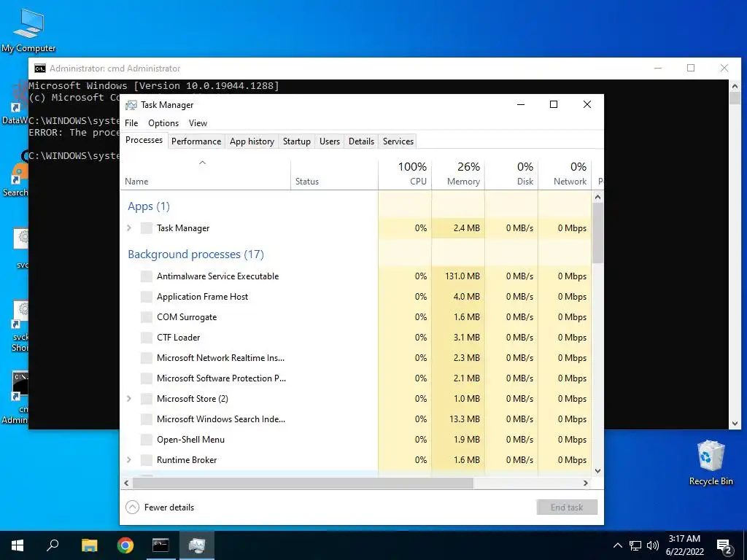Switch to the Users tab
The width and height of the screenshot is (747, 560).
(330, 141)
